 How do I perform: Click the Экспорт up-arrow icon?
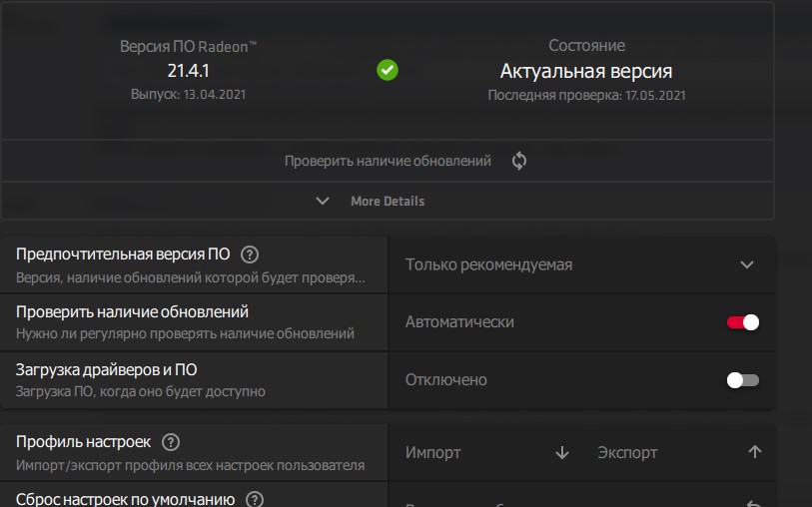point(754,452)
